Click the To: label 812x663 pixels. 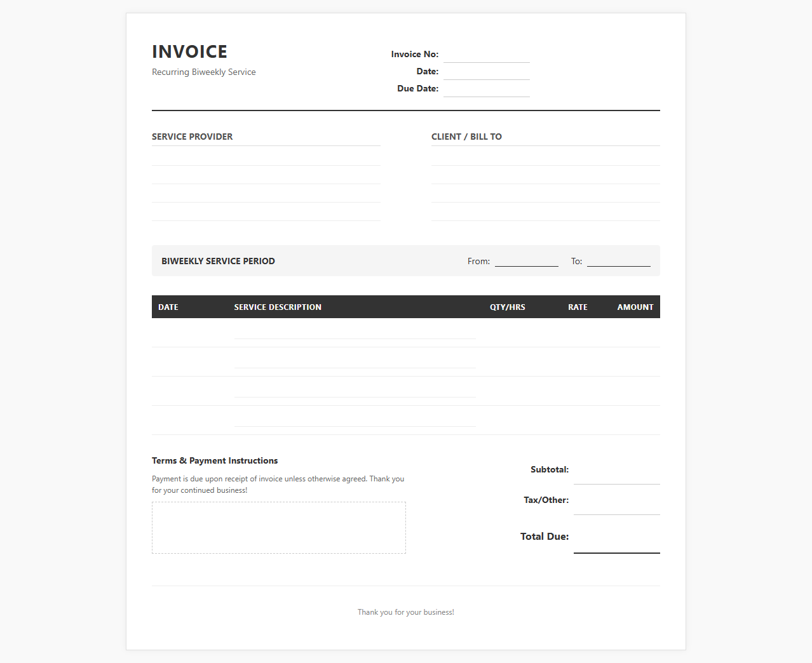tap(576, 262)
